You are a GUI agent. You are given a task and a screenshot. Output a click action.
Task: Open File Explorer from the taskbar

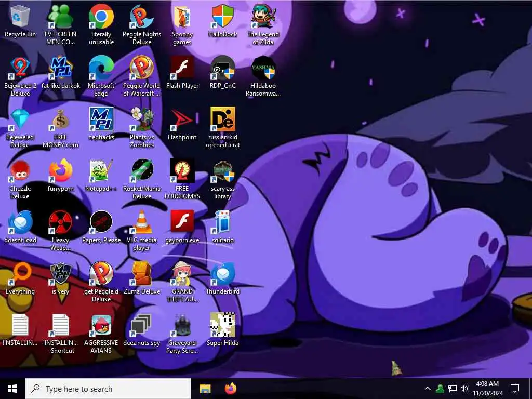(x=205, y=389)
